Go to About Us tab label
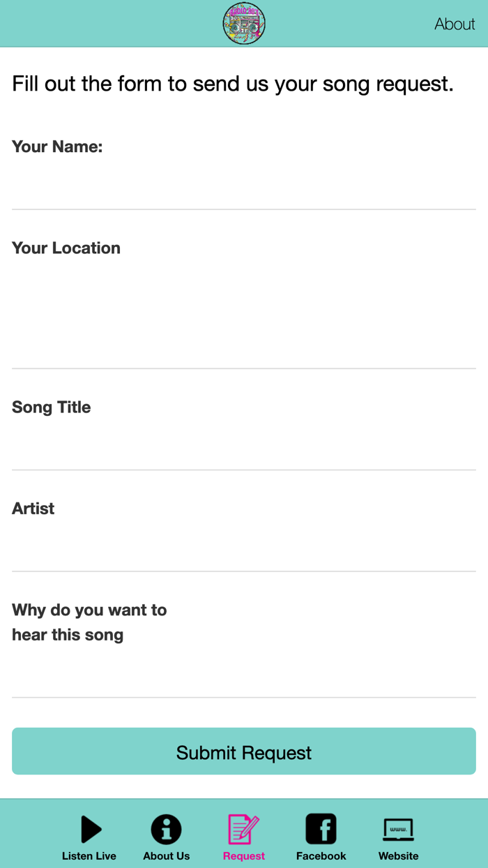488x868 pixels. [166, 856]
